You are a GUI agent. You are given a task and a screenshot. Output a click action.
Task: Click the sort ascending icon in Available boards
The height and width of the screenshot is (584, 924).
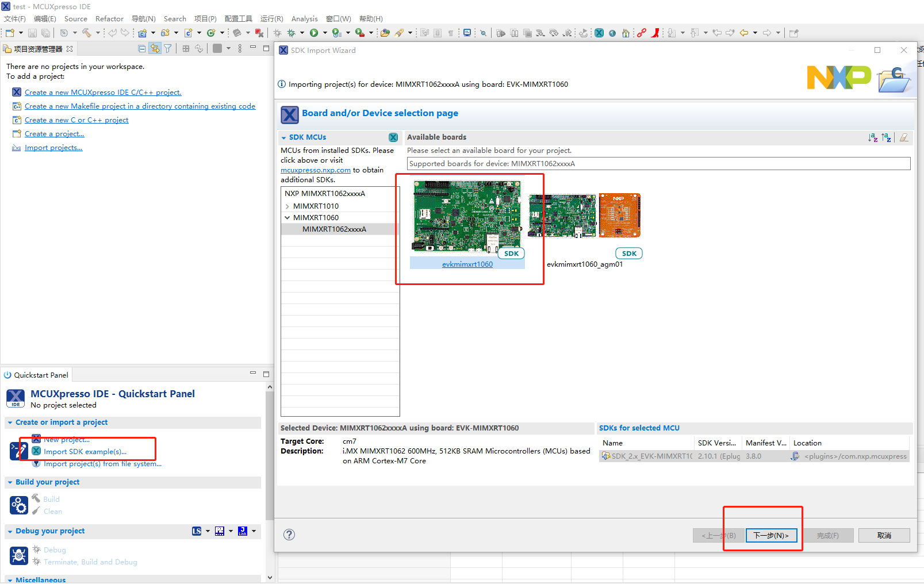(x=873, y=137)
